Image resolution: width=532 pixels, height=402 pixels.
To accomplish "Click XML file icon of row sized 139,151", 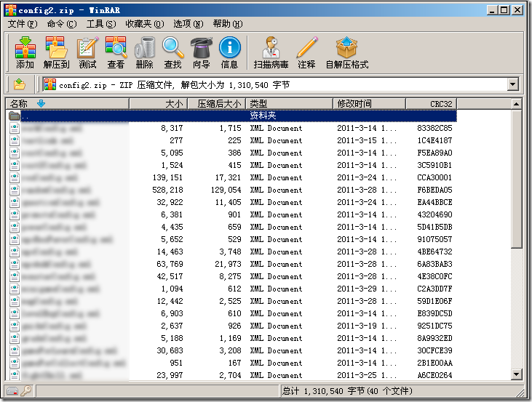I will tap(15, 177).
